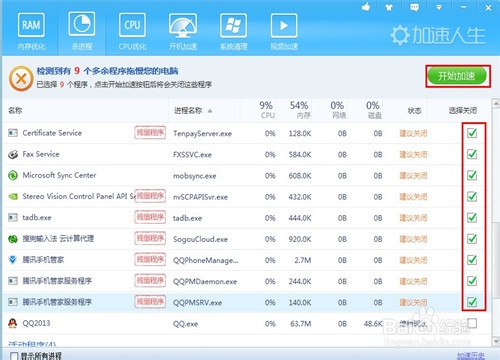Sort by the network usage column header
The height and width of the screenshot is (360, 500).
pyautogui.click(x=338, y=110)
